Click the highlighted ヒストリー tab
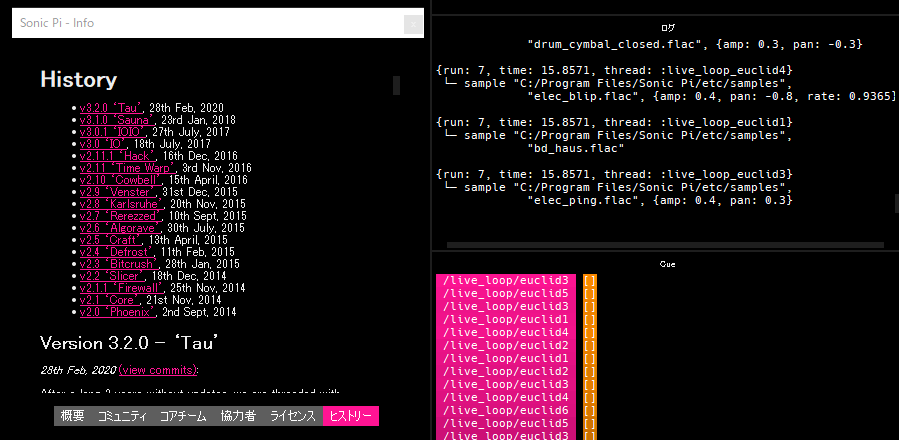Viewport: 899px width, 440px height. click(x=351, y=416)
